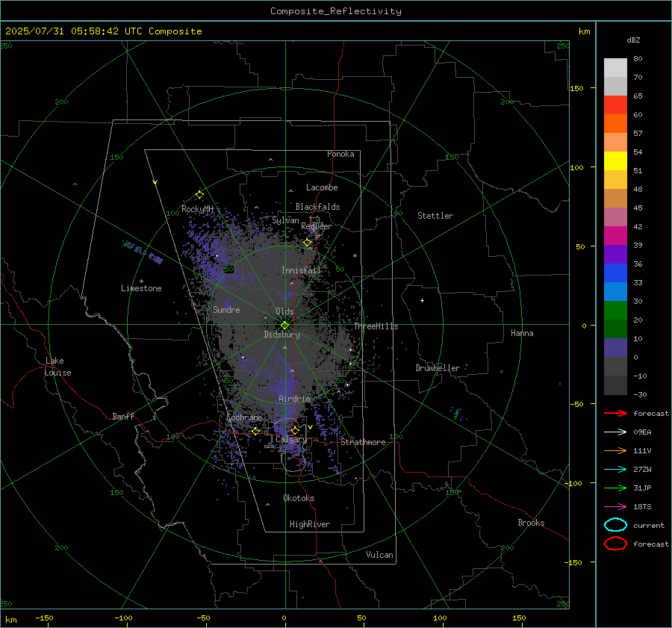Click the 51 dBZ yellow color swatch
Screen dimensions: 672x628
tap(615, 161)
